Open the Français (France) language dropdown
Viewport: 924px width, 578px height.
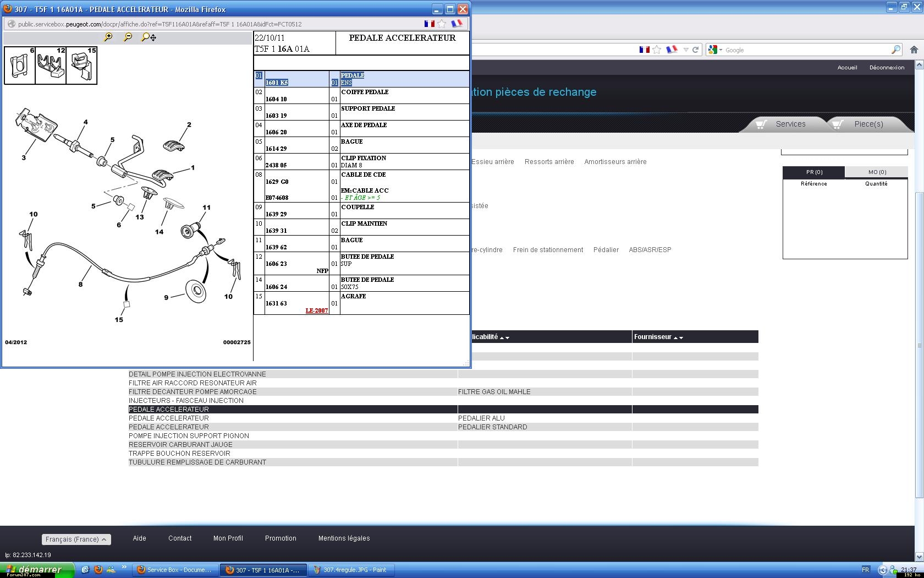[76, 539]
